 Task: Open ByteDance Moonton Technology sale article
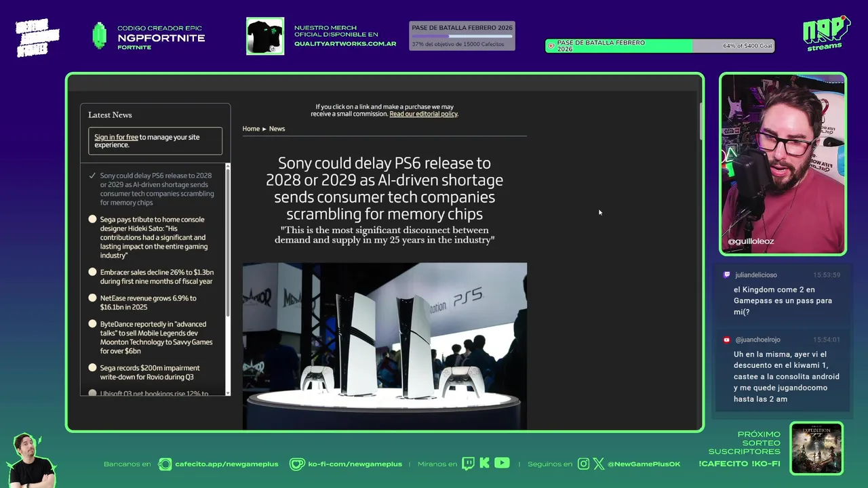tap(156, 338)
